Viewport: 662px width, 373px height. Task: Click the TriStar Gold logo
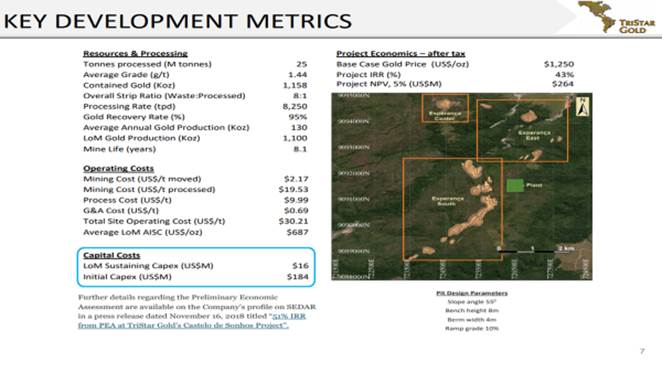click(x=616, y=17)
